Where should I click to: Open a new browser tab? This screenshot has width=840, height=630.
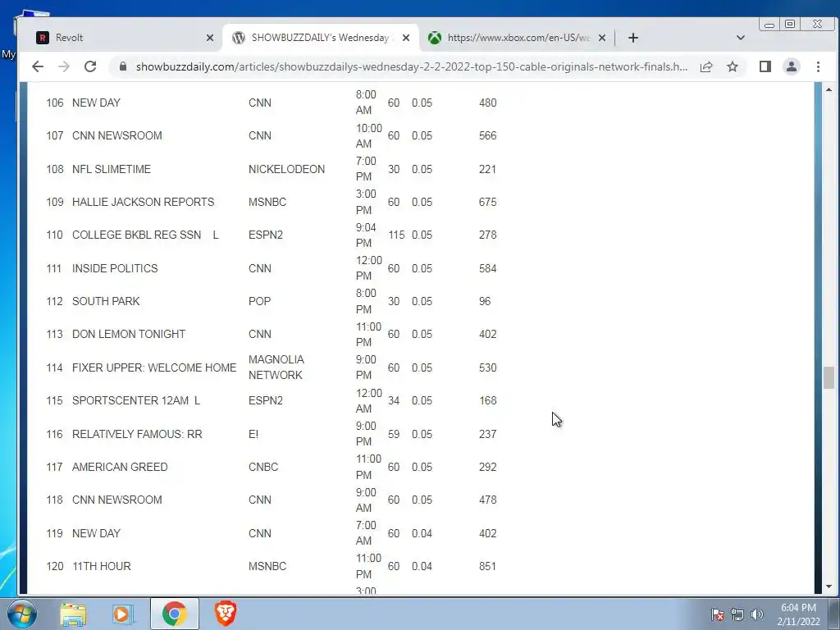633,38
